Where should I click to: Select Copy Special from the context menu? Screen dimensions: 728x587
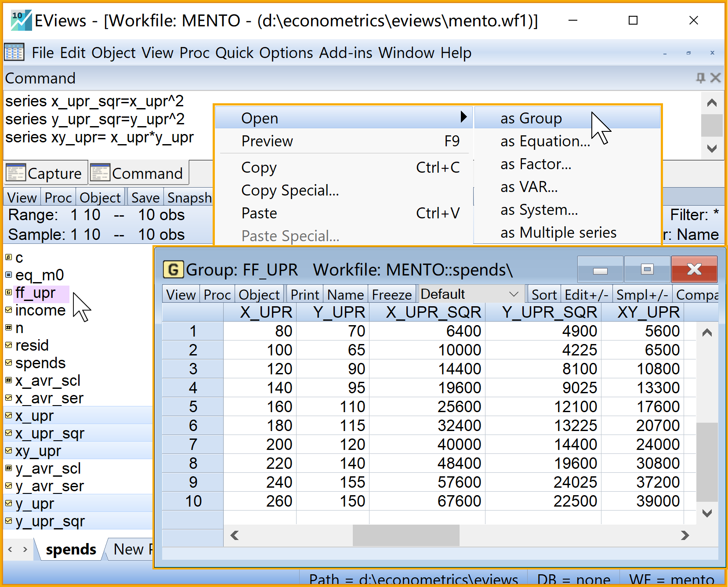(290, 191)
